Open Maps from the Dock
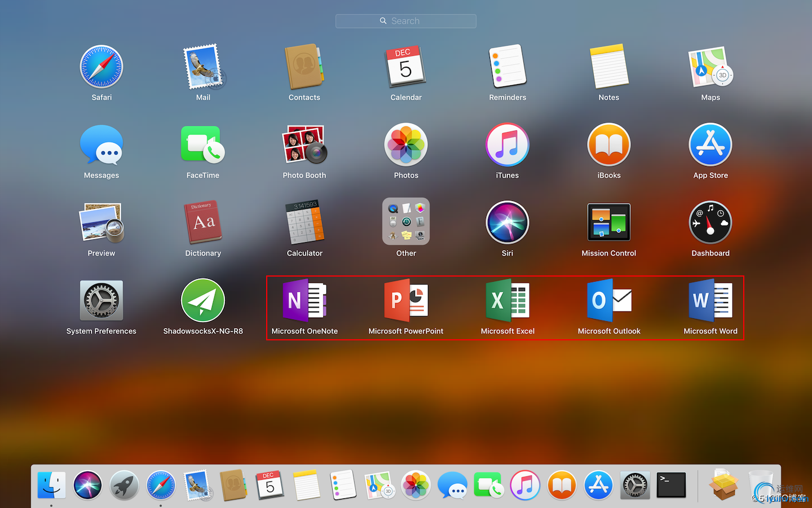The height and width of the screenshot is (508, 812). point(379,485)
